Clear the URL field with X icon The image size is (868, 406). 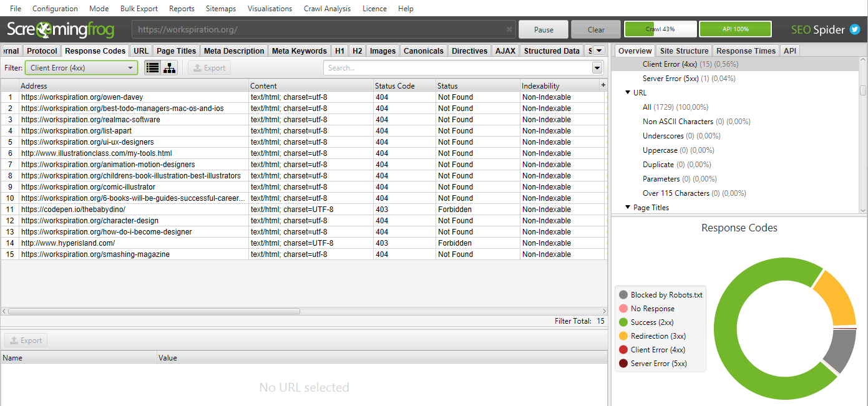[509, 29]
